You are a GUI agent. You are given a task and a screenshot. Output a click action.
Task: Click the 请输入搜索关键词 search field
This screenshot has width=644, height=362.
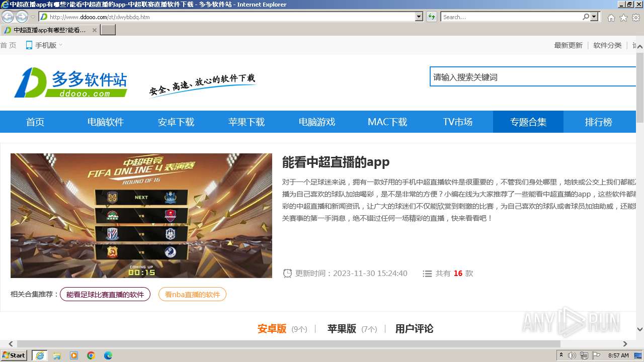533,77
